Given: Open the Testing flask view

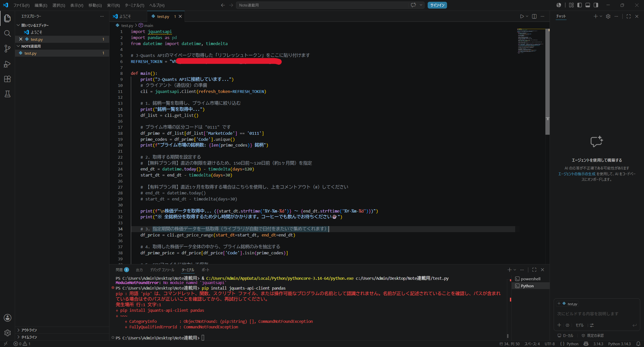Looking at the screenshot, I should (x=8, y=94).
